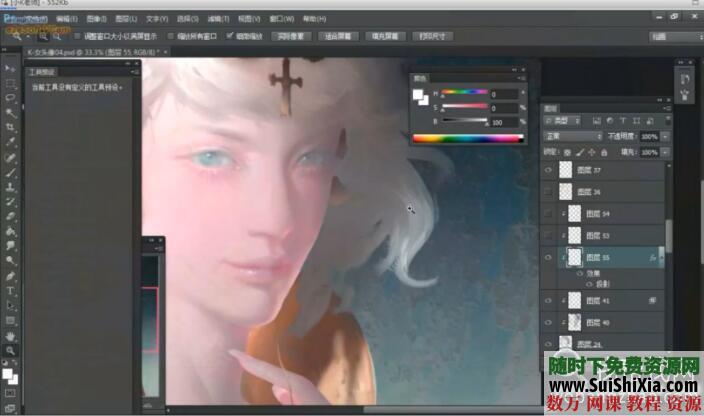The width and height of the screenshot is (704, 416).
Task: Select the Crop tool
Action: coord(10,128)
